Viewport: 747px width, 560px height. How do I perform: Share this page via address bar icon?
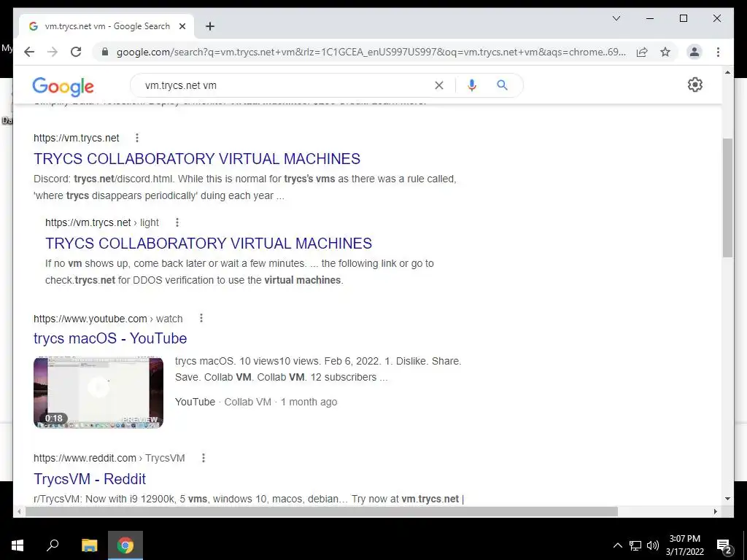point(642,52)
